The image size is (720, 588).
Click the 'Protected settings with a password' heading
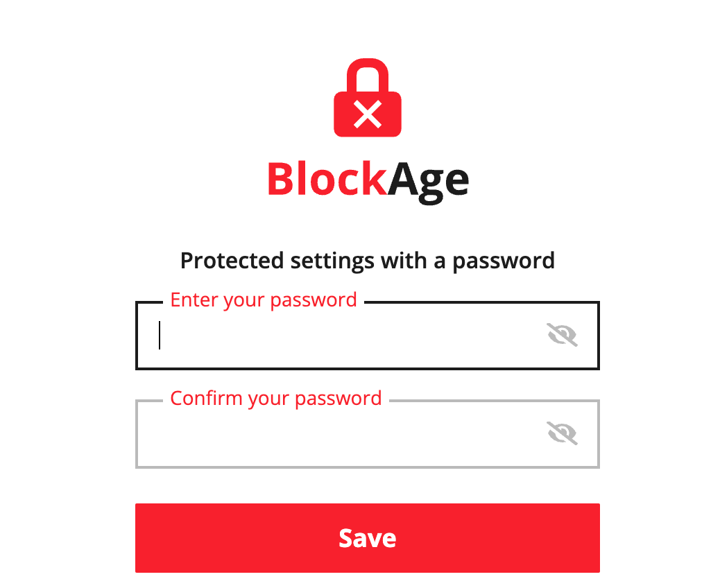pyautogui.click(x=367, y=261)
